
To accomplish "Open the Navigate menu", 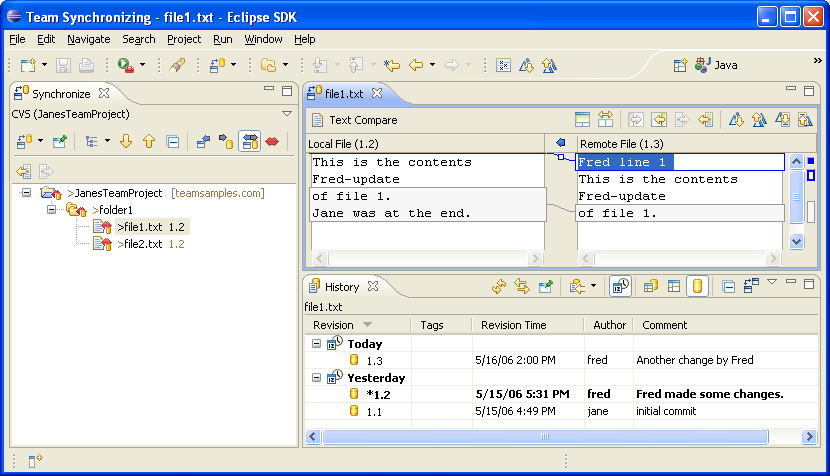I will point(88,39).
